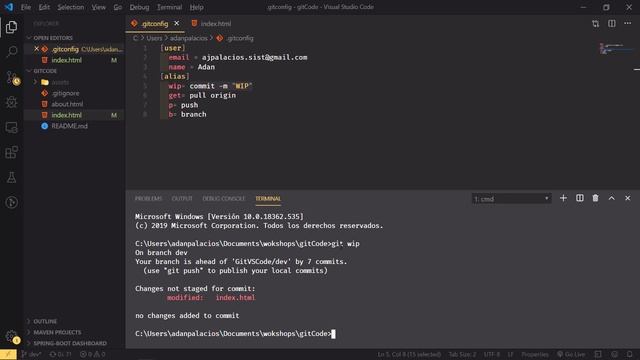Click the editor minimap
Image resolution: width=640 pixels, height=360 pixels.
click(x=616, y=48)
